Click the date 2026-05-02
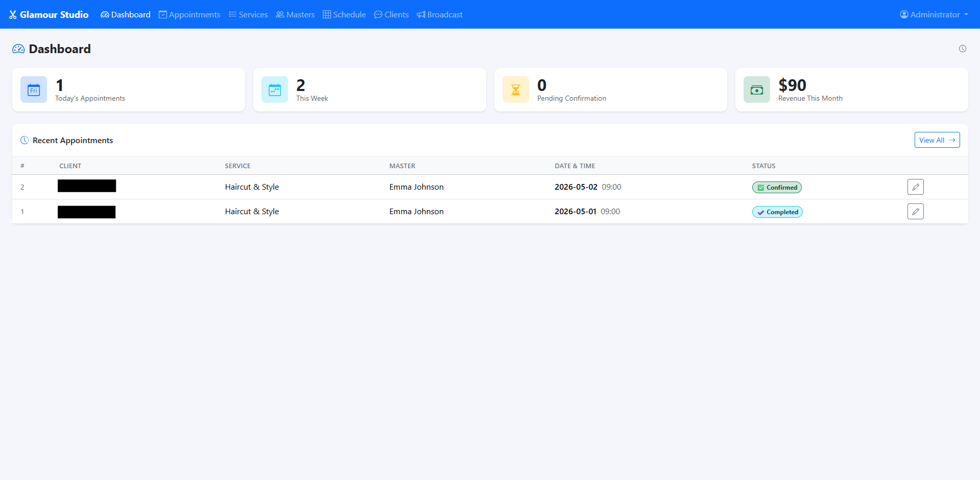Image resolution: width=980 pixels, height=480 pixels. point(576,187)
